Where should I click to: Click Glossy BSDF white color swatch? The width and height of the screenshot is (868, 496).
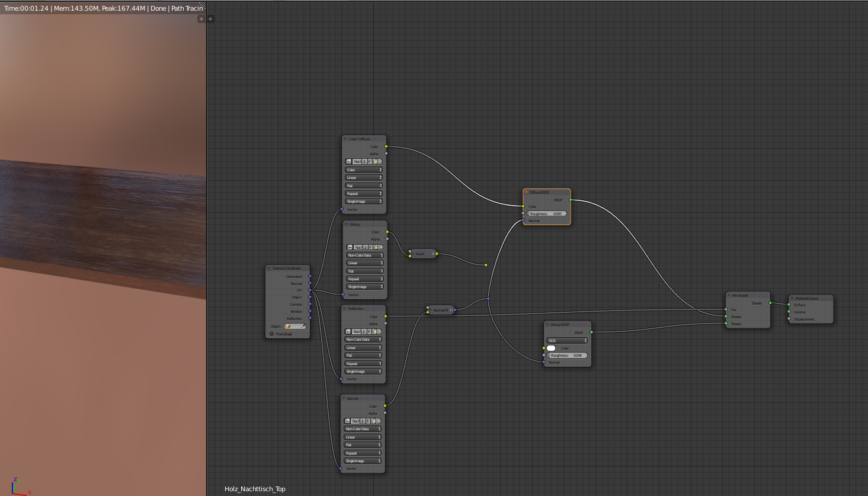(x=551, y=348)
